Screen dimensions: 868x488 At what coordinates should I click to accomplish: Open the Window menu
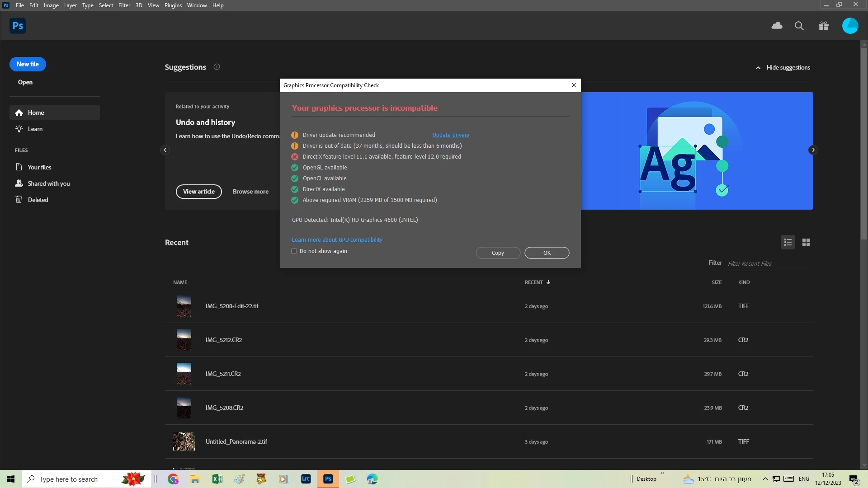(197, 5)
